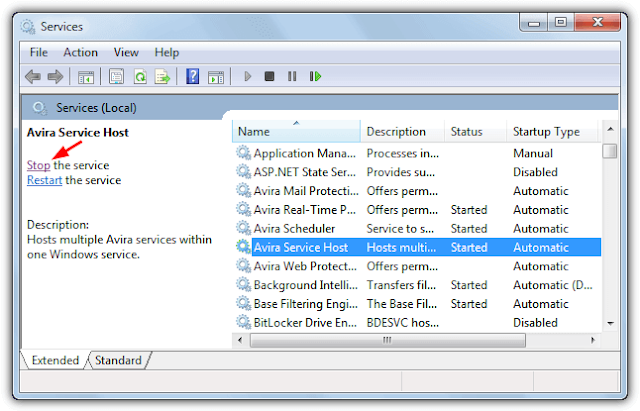The height and width of the screenshot is (411, 640).
Task: Select the Background Intelli... service name
Action: click(306, 284)
